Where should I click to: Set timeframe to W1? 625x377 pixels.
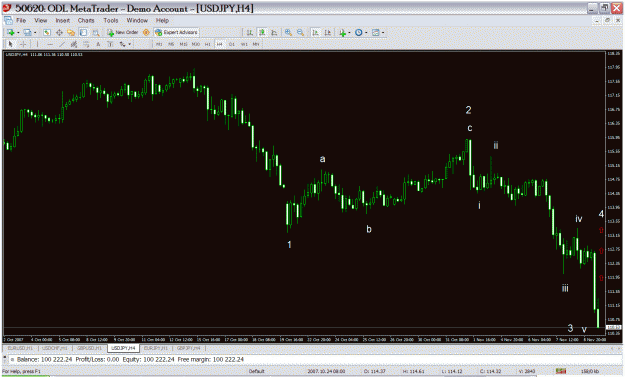244,44
